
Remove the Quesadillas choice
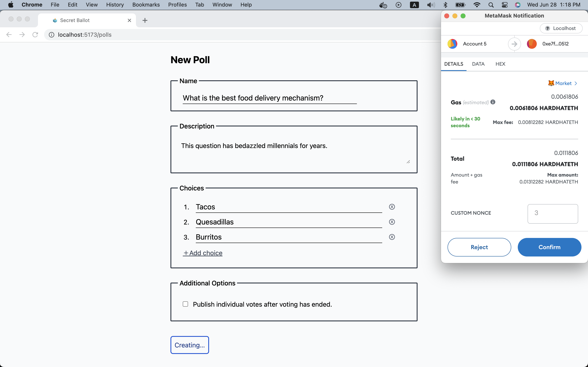(392, 222)
